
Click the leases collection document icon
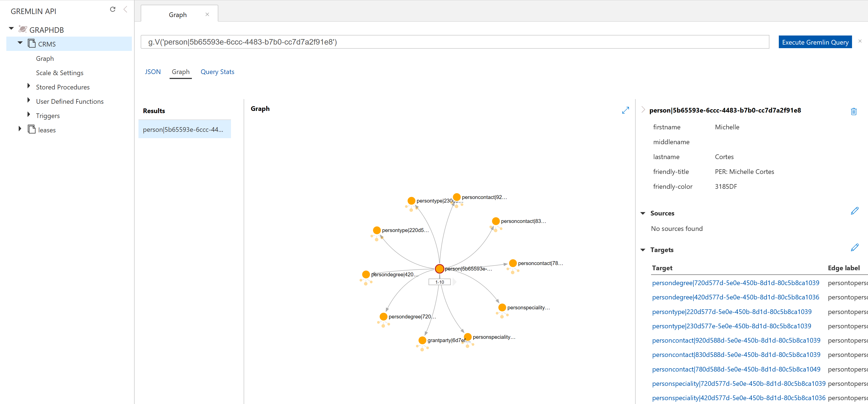pyautogui.click(x=31, y=129)
